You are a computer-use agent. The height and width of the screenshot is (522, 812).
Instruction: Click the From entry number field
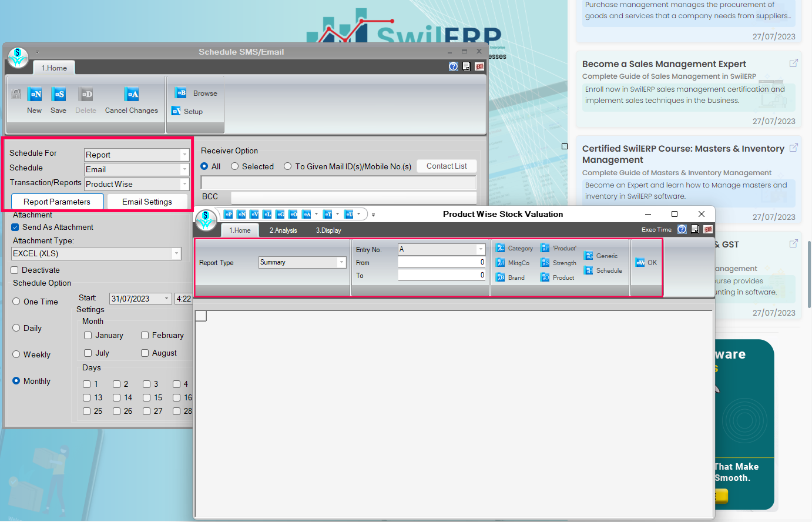pos(442,262)
